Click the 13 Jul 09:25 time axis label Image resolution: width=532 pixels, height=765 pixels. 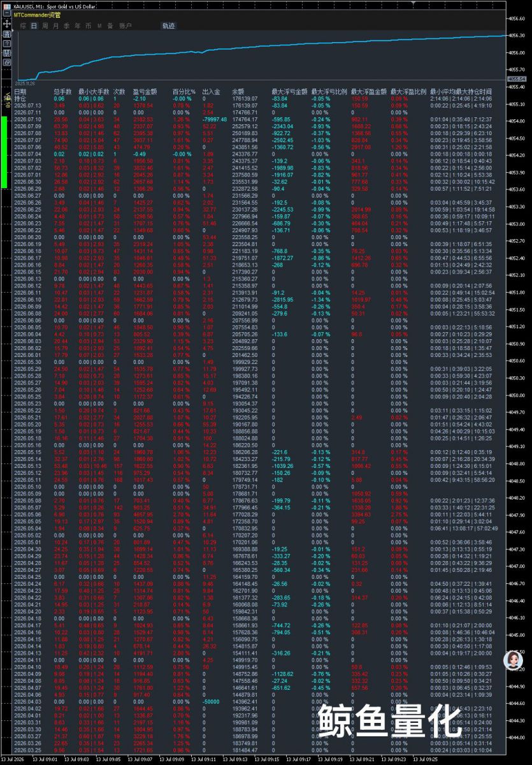(x=426, y=761)
